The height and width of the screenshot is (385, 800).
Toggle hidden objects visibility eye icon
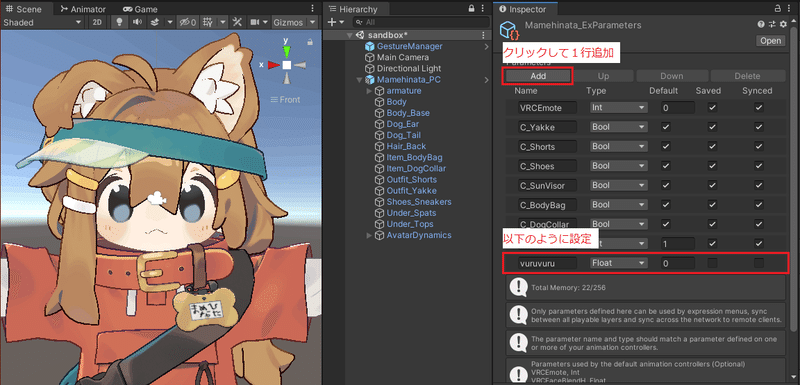tap(187, 22)
